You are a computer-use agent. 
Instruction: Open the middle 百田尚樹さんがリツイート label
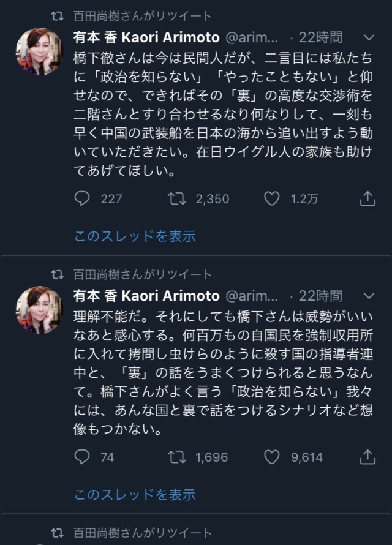(x=143, y=274)
